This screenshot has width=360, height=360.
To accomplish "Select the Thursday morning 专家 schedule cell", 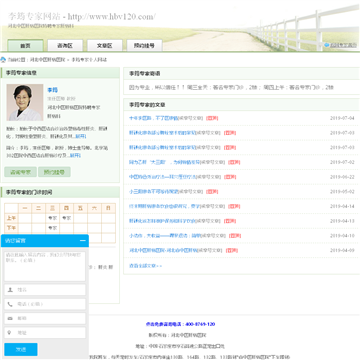I will click(66, 218).
